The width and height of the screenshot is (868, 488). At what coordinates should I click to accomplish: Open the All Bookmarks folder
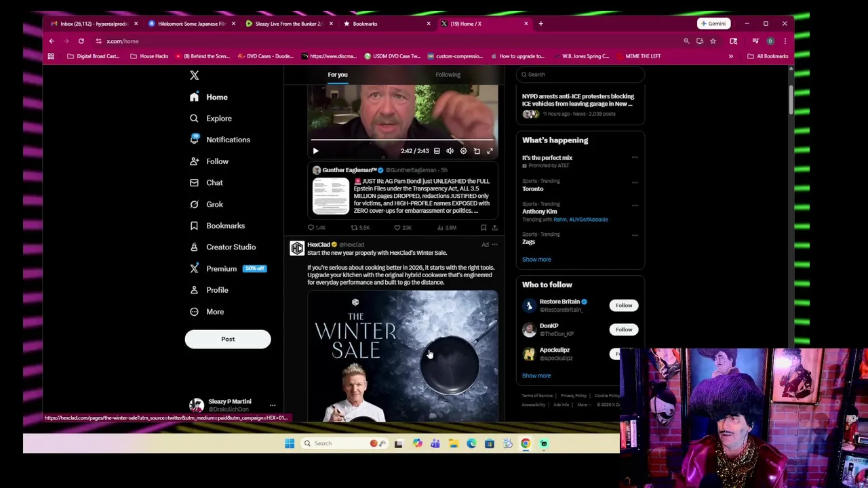point(768,56)
